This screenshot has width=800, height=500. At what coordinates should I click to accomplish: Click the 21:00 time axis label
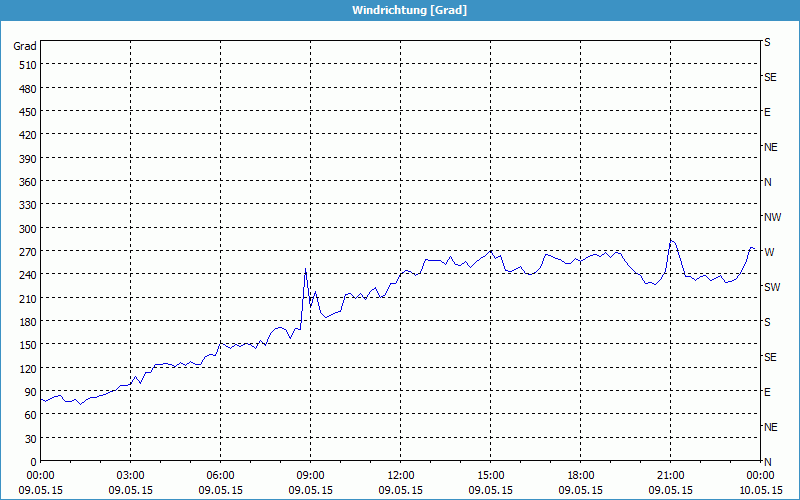670,476
